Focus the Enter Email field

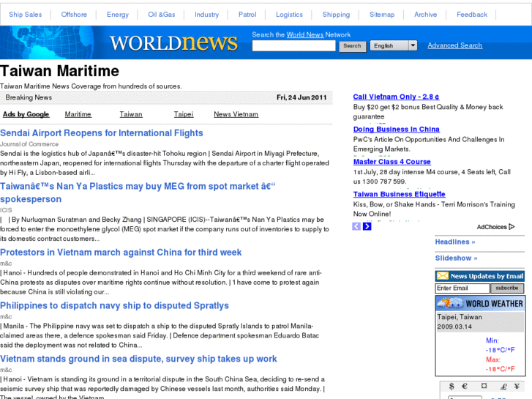tap(462, 288)
